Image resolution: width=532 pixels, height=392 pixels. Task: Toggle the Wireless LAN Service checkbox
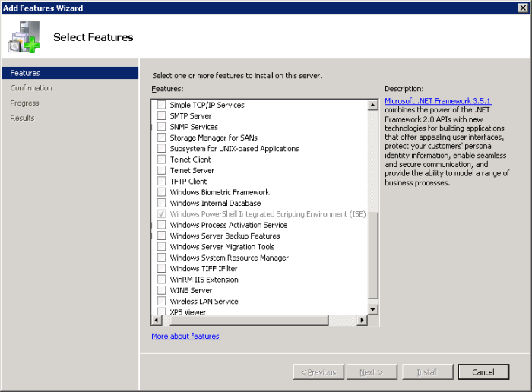[x=161, y=302]
